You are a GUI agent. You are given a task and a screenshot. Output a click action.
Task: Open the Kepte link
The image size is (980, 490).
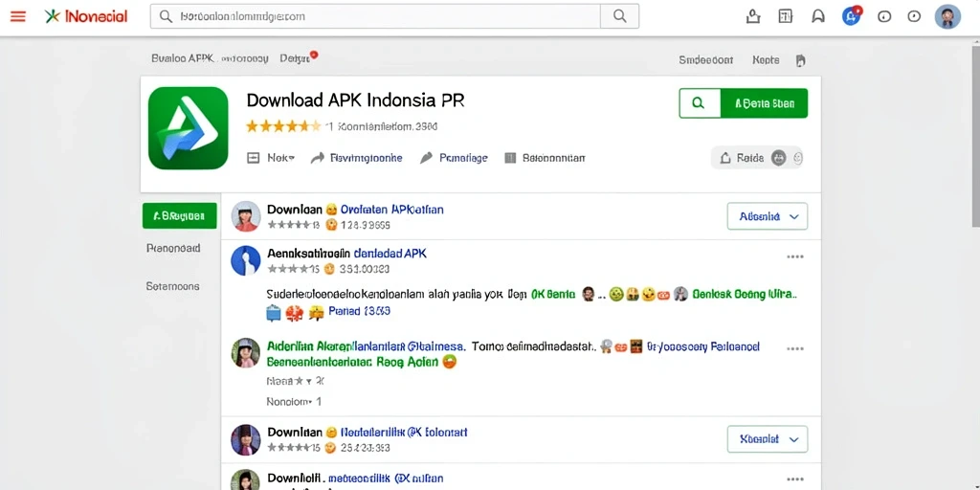point(766,60)
